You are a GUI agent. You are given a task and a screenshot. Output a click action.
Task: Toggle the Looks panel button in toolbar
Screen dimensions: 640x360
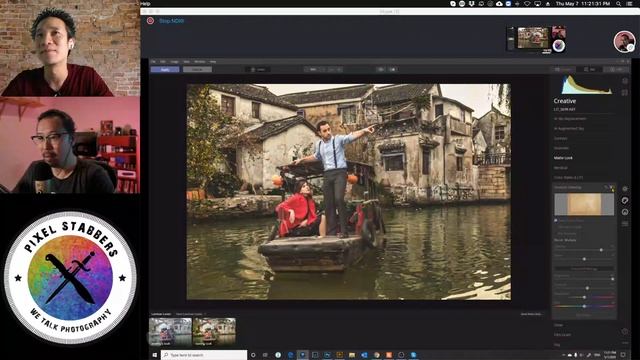[258, 69]
